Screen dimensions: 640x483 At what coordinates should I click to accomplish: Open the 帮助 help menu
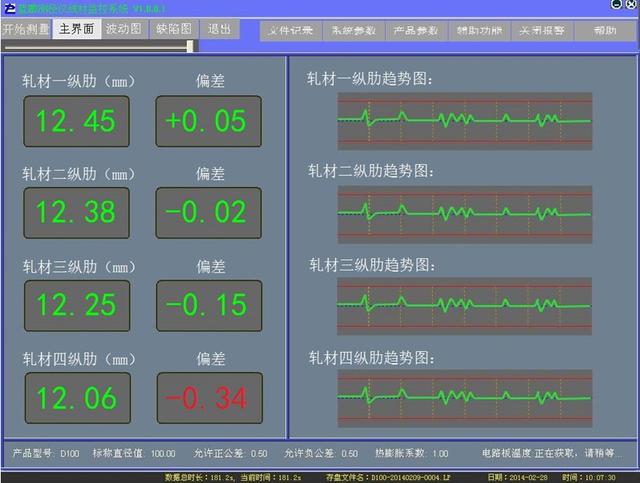click(604, 31)
